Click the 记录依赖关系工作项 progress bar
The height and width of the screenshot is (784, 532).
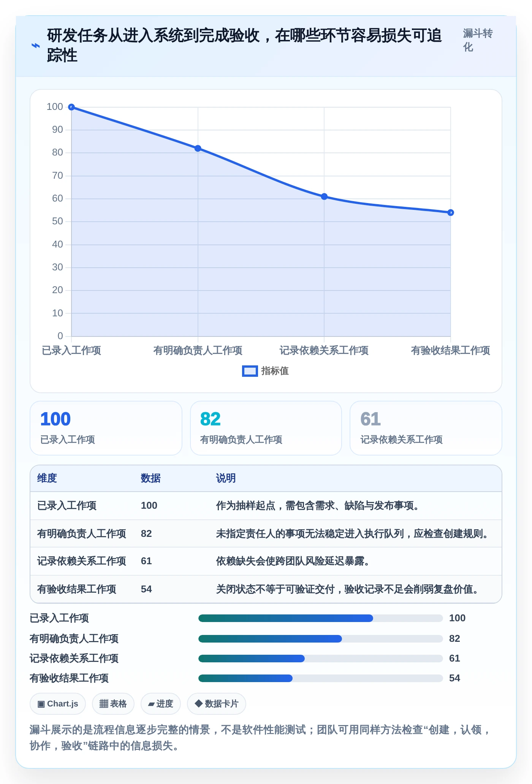tap(321, 659)
